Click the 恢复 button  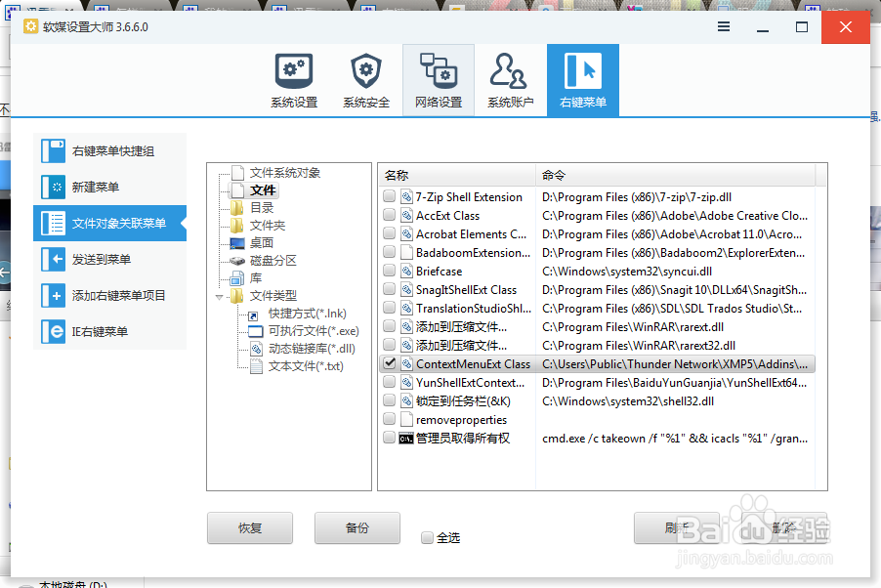(250, 528)
